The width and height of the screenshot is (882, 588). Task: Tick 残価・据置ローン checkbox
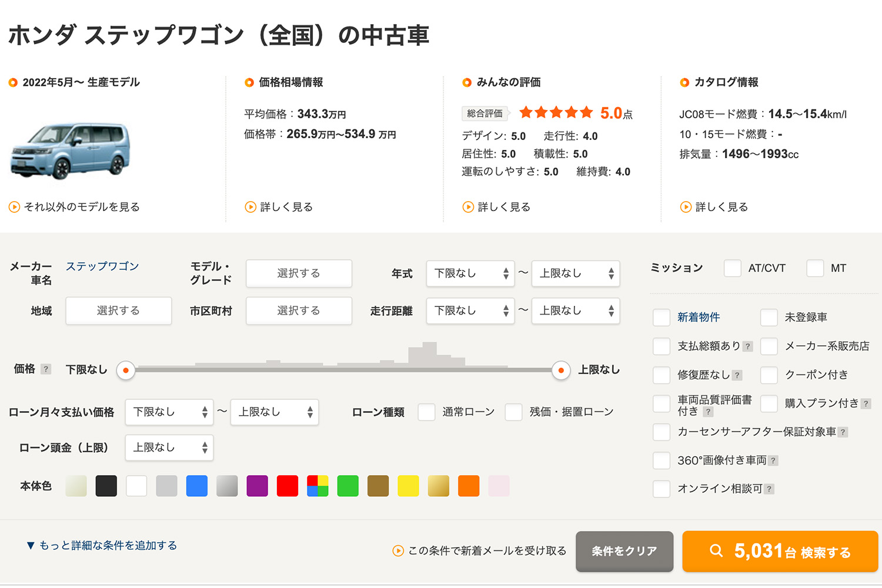(x=513, y=412)
